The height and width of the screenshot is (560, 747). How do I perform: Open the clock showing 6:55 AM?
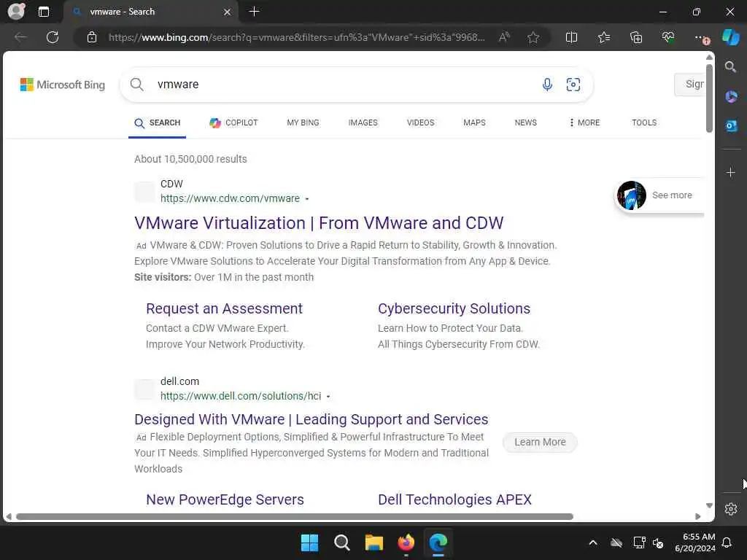pos(695,542)
